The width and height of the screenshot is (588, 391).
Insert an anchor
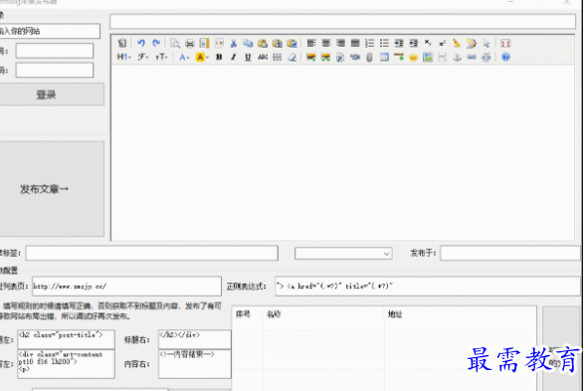pos(457,57)
